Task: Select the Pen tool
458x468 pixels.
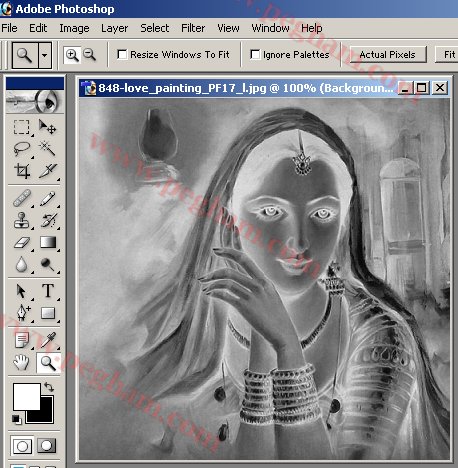Action: pyautogui.click(x=22, y=313)
